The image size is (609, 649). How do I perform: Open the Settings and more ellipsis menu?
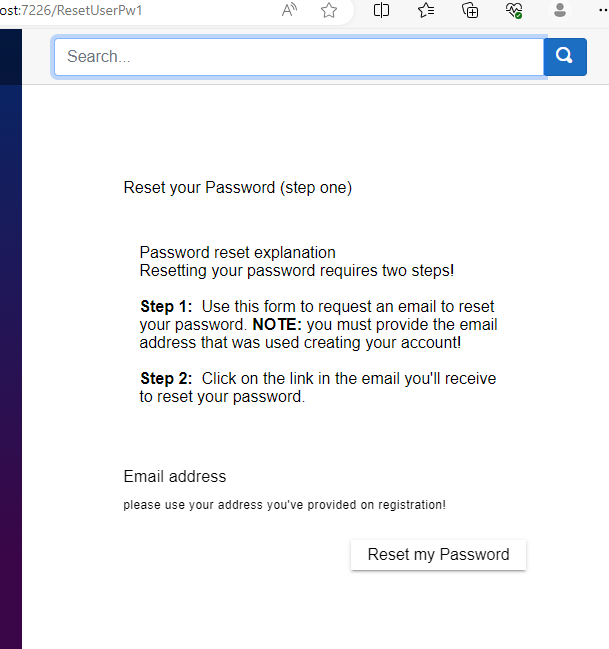(x=604, y=10)
